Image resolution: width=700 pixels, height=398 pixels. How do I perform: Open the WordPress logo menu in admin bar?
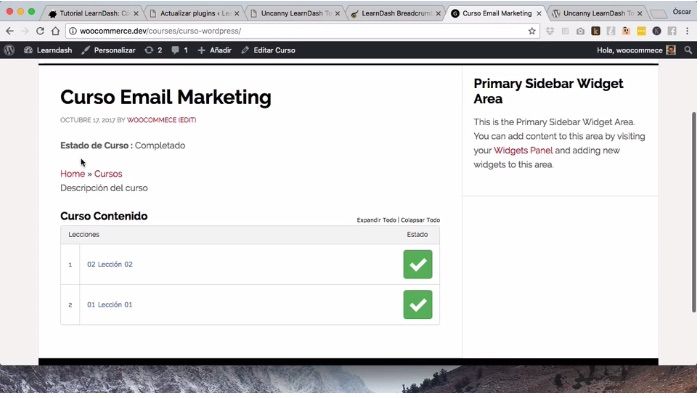9,50
